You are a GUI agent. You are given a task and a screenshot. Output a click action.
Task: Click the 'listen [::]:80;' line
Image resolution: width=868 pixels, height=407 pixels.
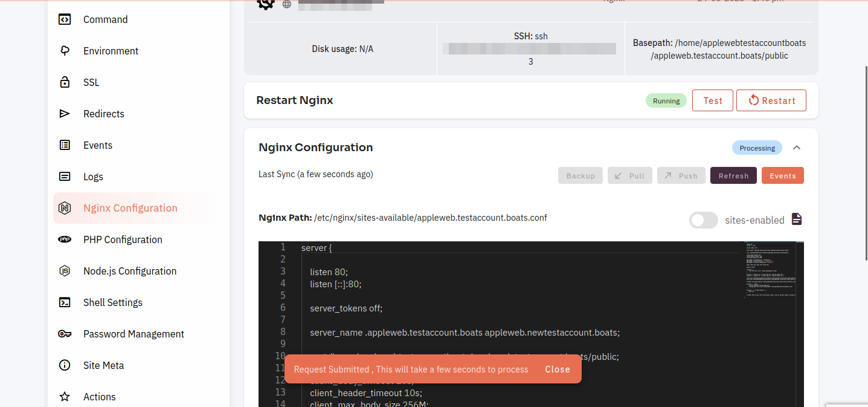[335, 284]
